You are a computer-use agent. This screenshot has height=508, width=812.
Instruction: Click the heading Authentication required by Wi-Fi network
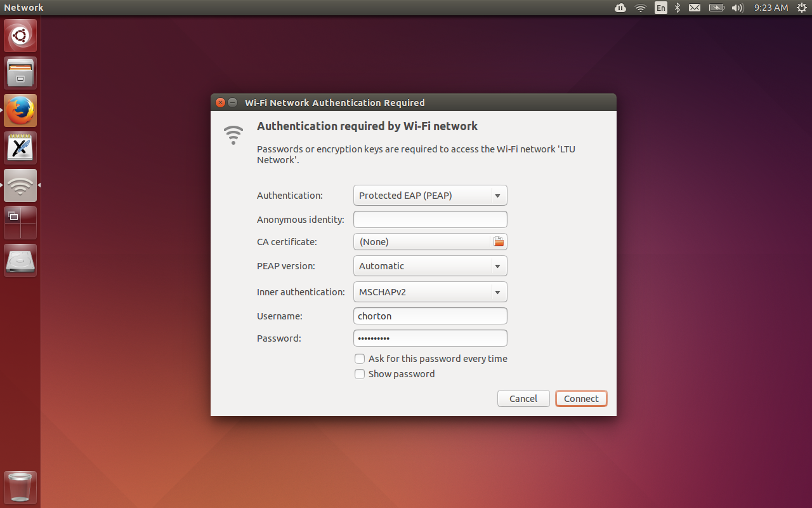click(367, 126)
